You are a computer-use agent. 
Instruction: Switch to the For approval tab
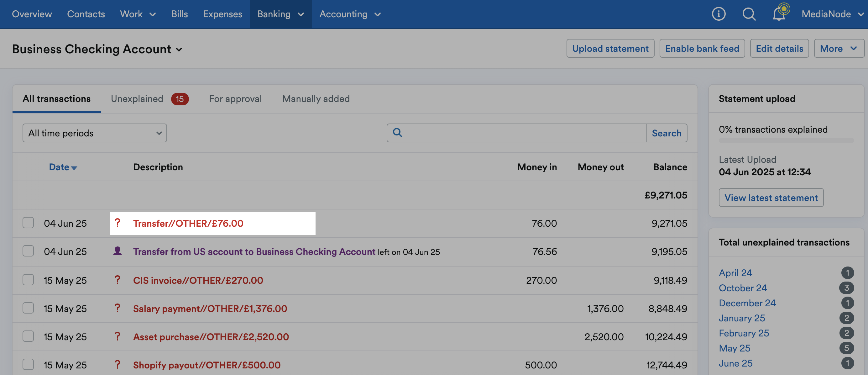tap(235, 98)
